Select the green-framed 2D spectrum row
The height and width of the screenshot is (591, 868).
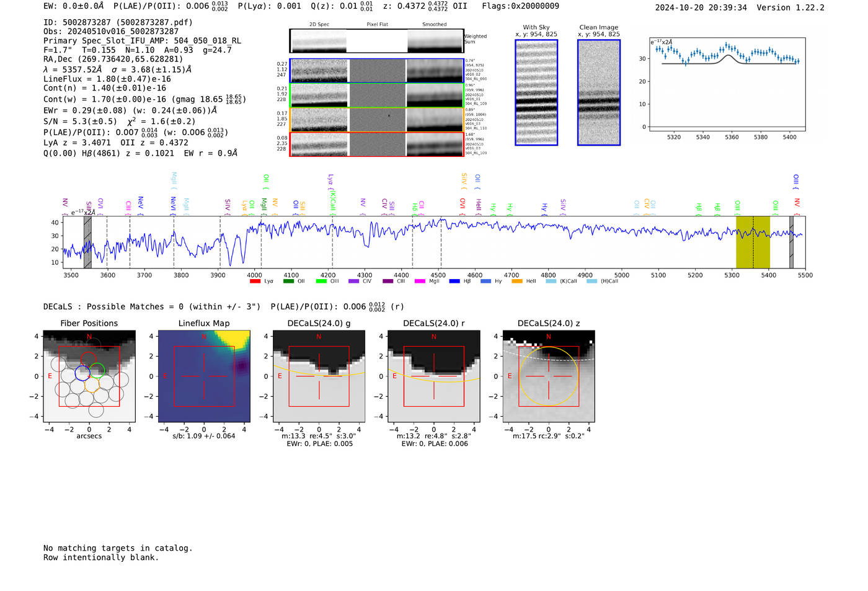click(377, 95)
